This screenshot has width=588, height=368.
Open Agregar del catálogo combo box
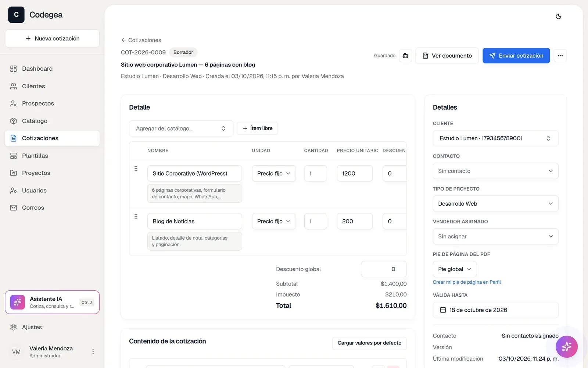[x=181, y=128]
